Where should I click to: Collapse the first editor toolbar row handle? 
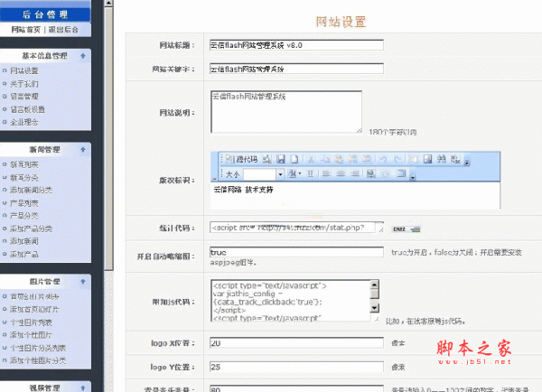click(x=467, y=163)
